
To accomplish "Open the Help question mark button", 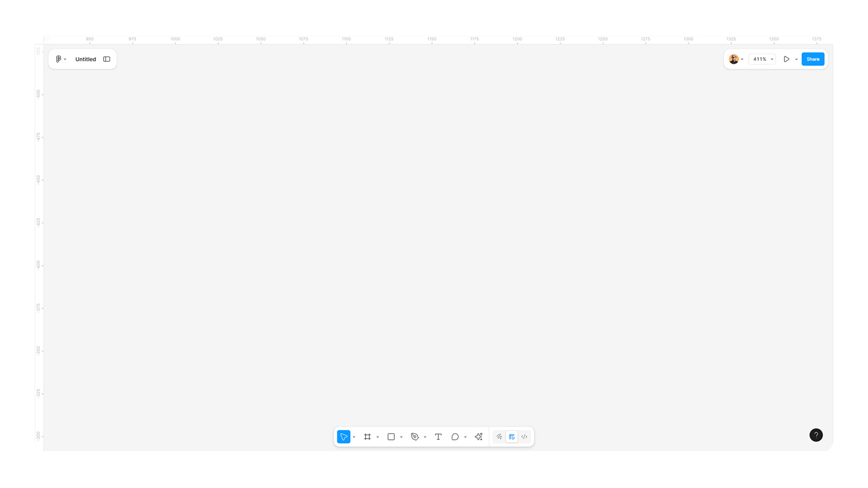I will (816, 435).
